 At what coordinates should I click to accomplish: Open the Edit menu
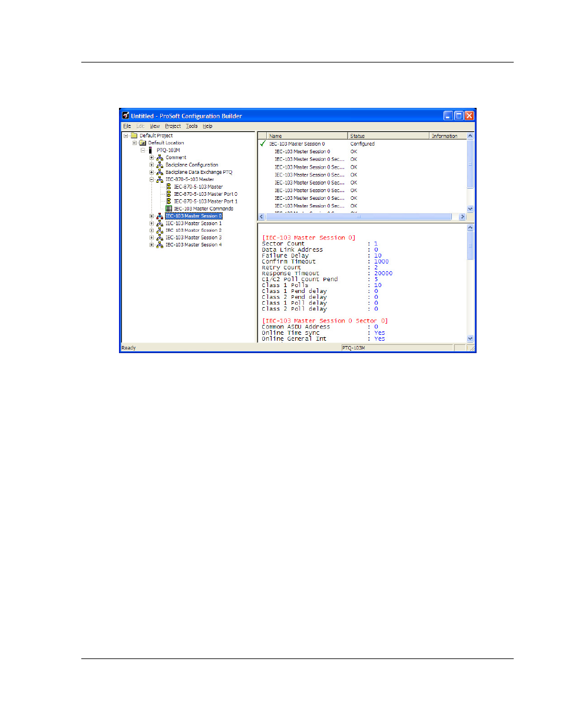point(140,126)
